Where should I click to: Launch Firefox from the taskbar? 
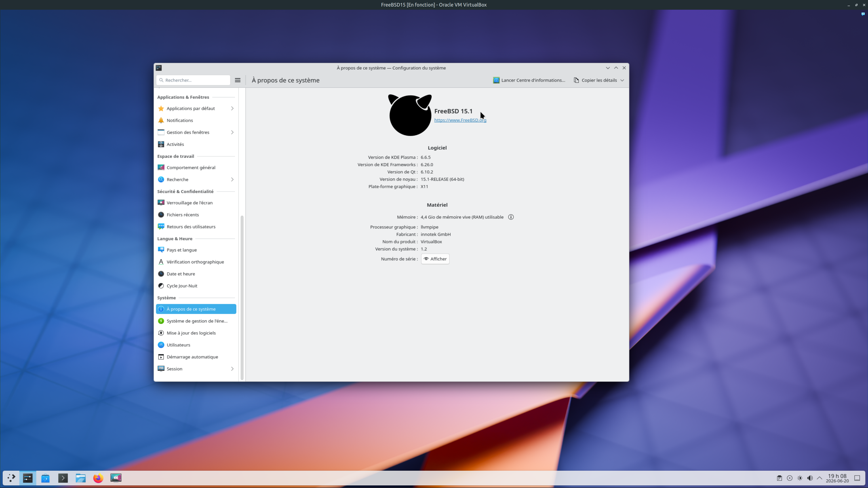coord(98,478)
